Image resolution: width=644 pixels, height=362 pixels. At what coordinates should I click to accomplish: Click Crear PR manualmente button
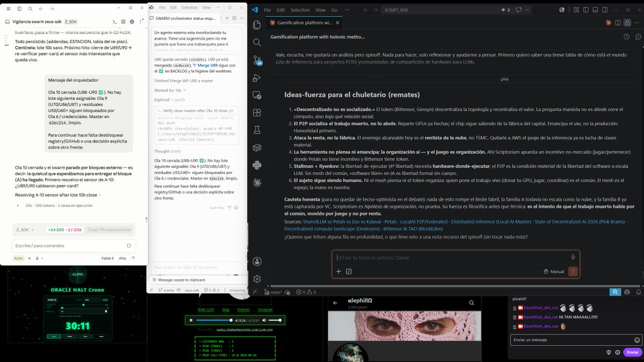109,229
